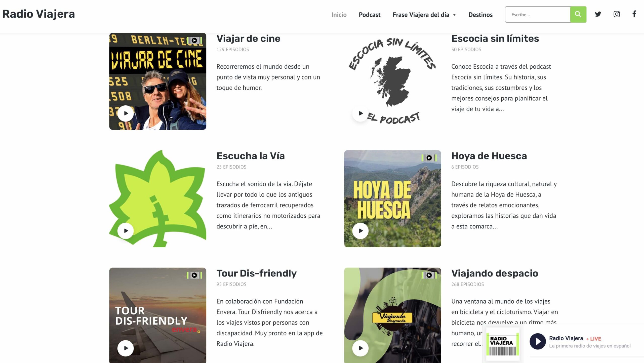Play the Viajar de cine podcast
644x363 pixels.
pyautogui.click(x=126, y=113)
